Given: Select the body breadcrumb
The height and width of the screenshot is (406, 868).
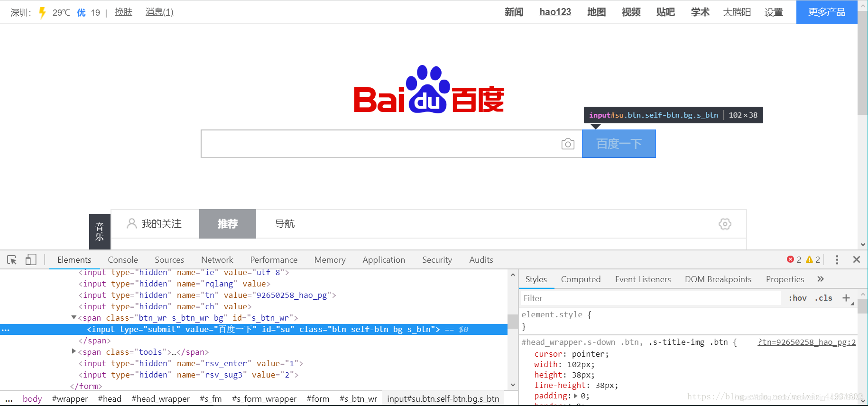Looking at the screenshot, I should pos(32,399).
